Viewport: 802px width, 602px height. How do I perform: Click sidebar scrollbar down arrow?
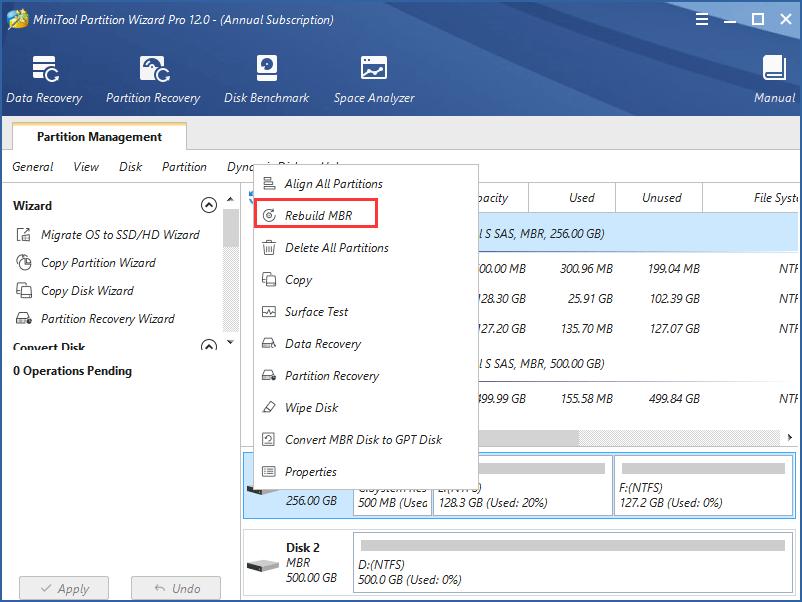coord(231,342)
